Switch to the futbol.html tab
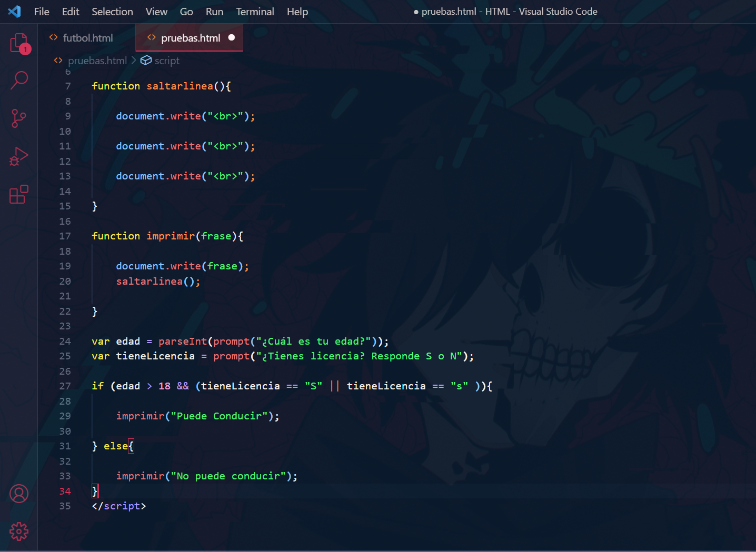The height and width of the screenshot is (552, 756). click(x=87, y=37)
